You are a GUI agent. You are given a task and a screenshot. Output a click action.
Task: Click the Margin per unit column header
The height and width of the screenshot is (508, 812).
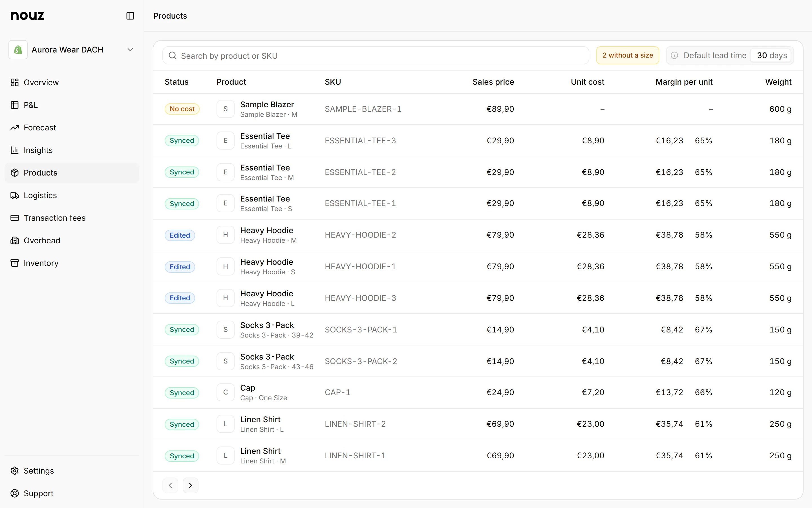pos(684,82)
